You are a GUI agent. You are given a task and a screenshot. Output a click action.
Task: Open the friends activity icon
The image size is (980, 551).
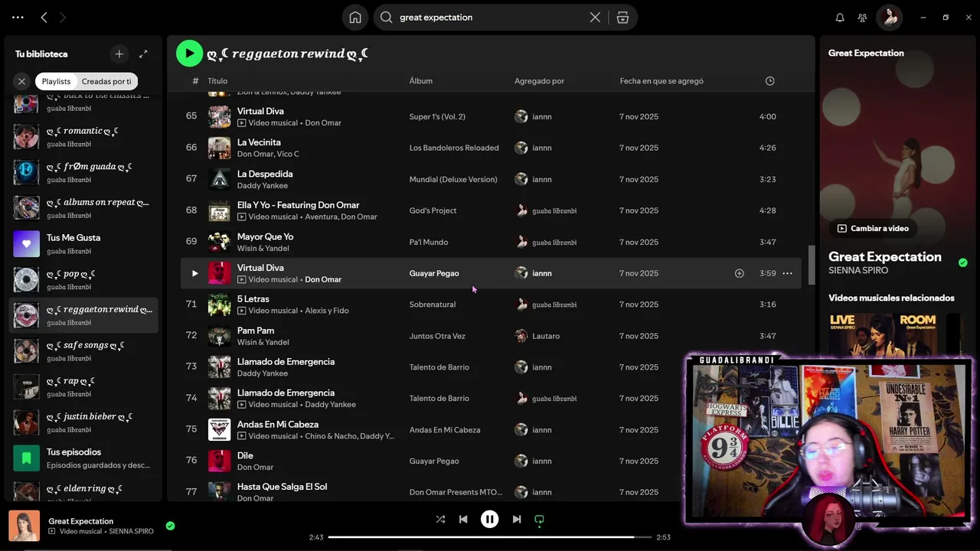pos(862,18)
